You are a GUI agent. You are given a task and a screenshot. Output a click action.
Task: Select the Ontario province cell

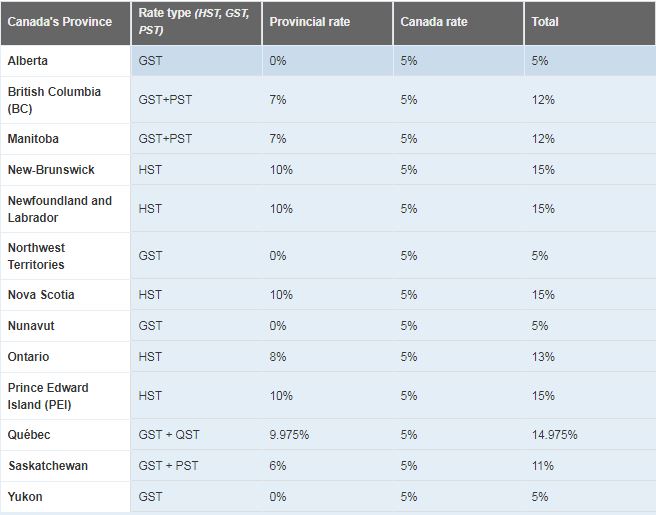coord(28,357)
